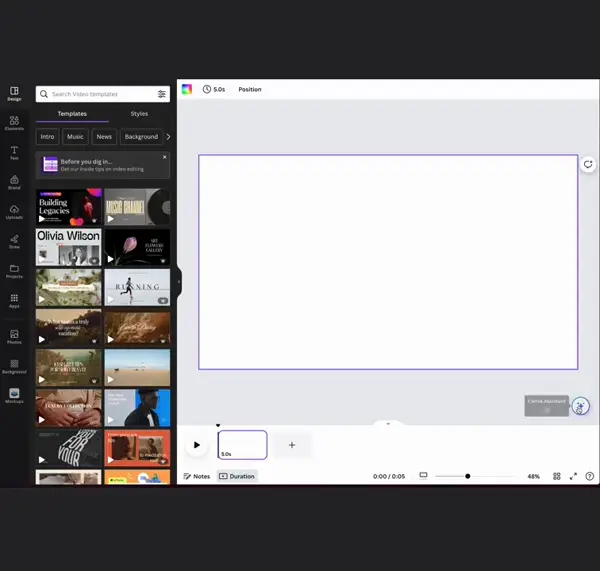Select the Draw tool

pos(14,241)
